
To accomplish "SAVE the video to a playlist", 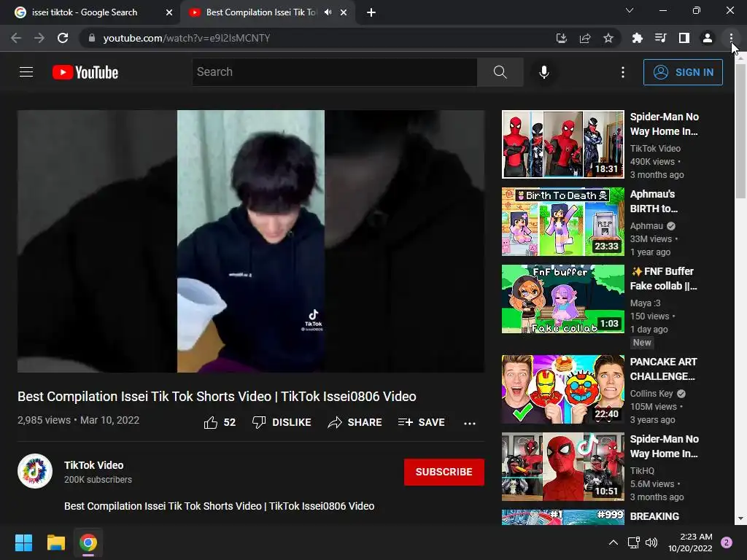I will click(421, 422).
